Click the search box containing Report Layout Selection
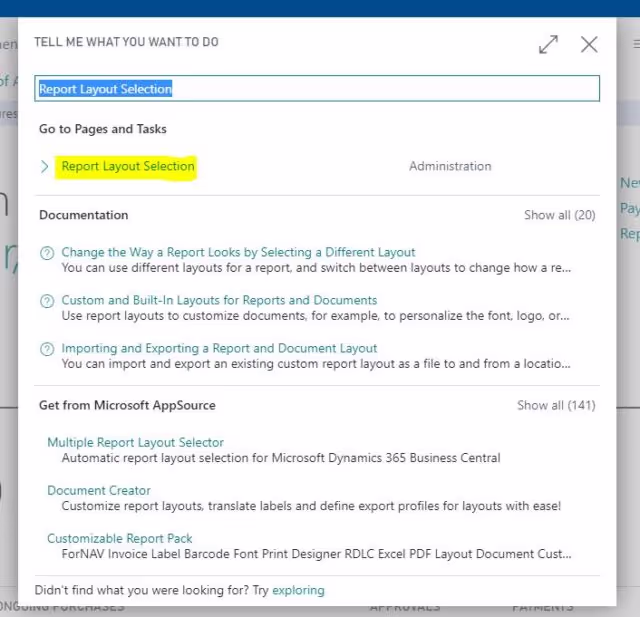Viewport: 640px width, 617px height. (x=317, y=88)
